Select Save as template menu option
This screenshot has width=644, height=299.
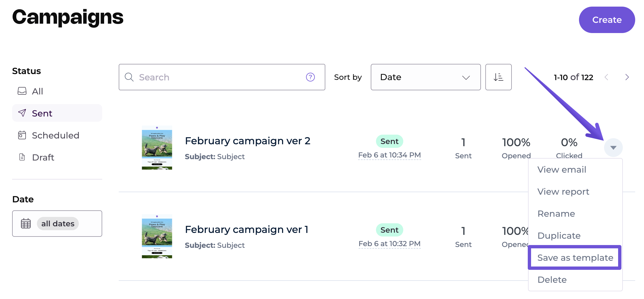[x=575, y=257]
